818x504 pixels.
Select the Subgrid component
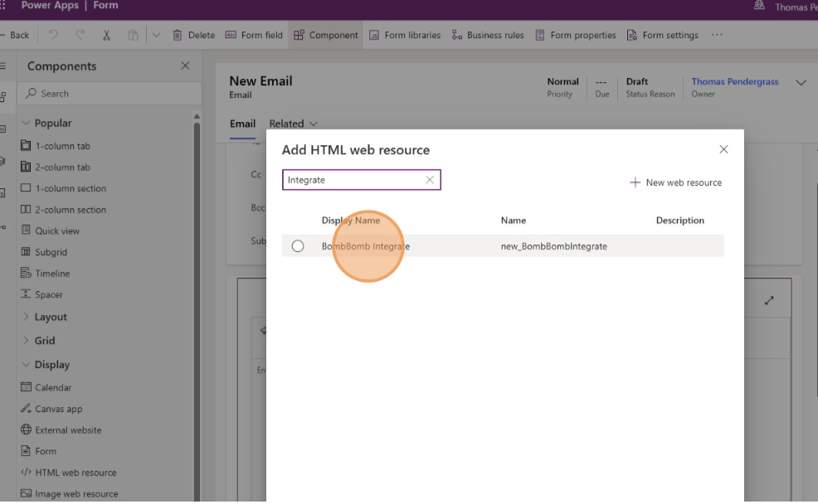(x=44, y=252)
